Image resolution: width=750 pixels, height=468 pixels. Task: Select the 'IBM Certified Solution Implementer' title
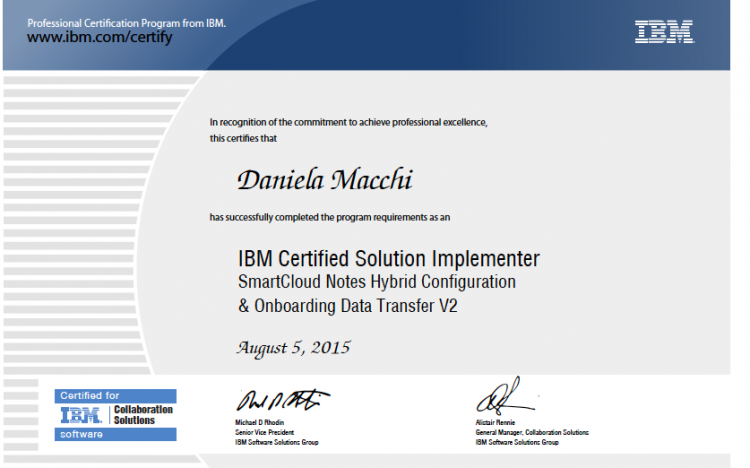[389, 259]
